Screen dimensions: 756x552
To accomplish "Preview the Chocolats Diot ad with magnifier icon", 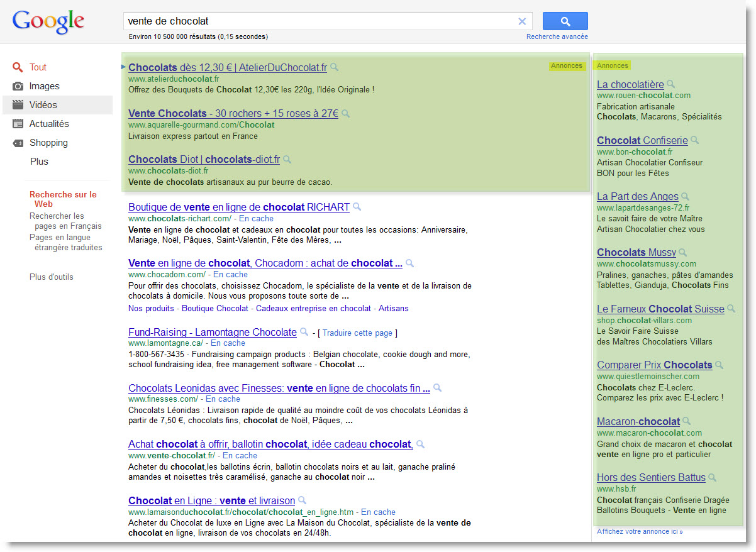I will point(287,160).
